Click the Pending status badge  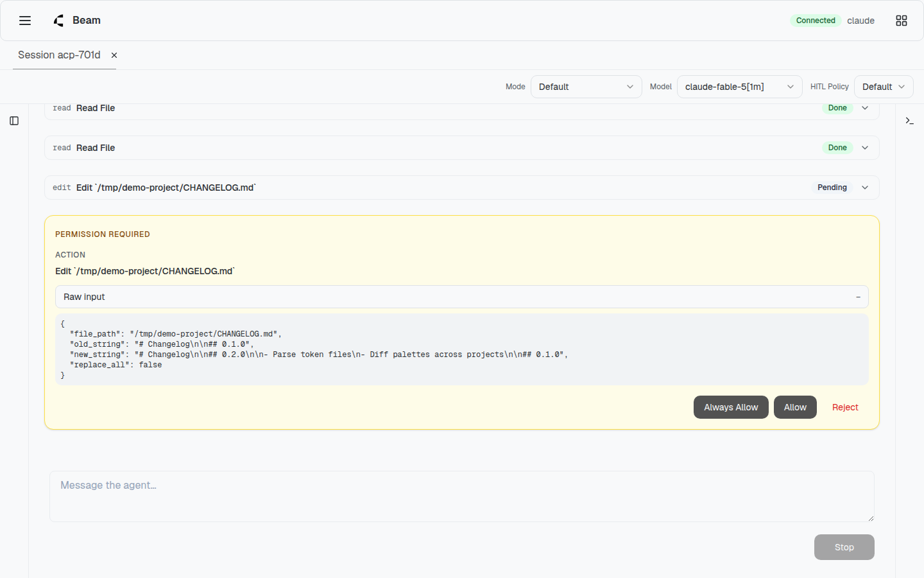832,188
